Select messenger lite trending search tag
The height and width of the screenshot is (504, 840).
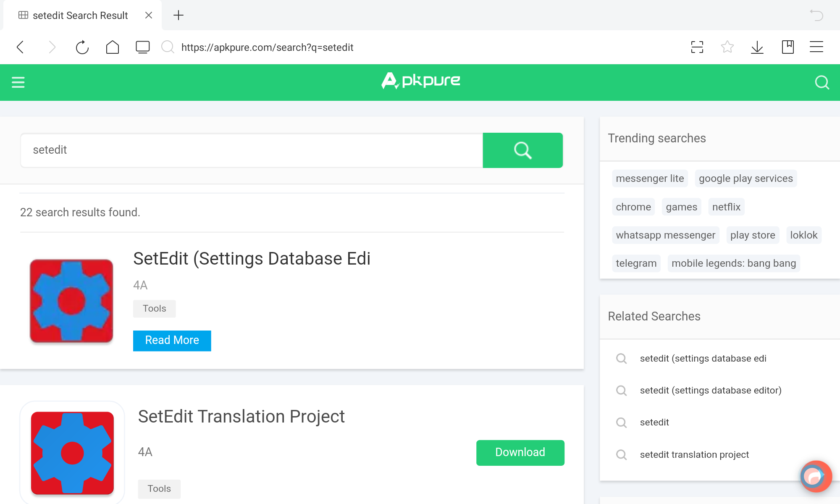click(x=649, y=178)
